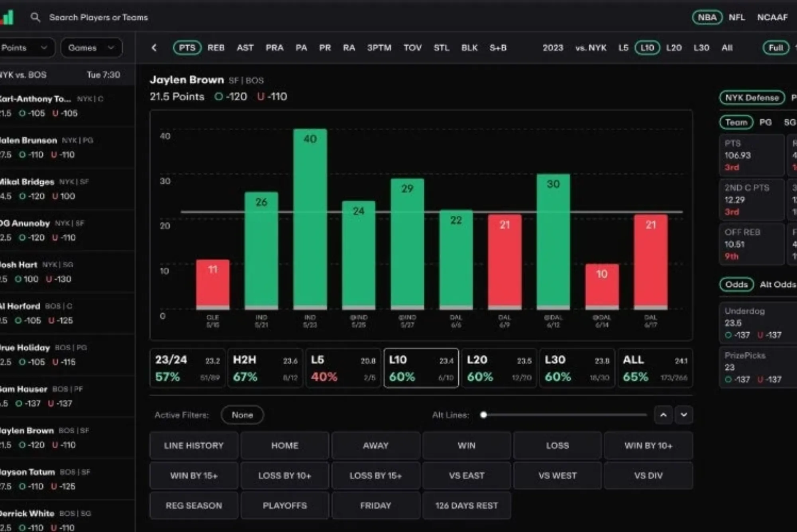Toggle the NBA league pill
Screen dimensions: 797x532
pos(707,17)
